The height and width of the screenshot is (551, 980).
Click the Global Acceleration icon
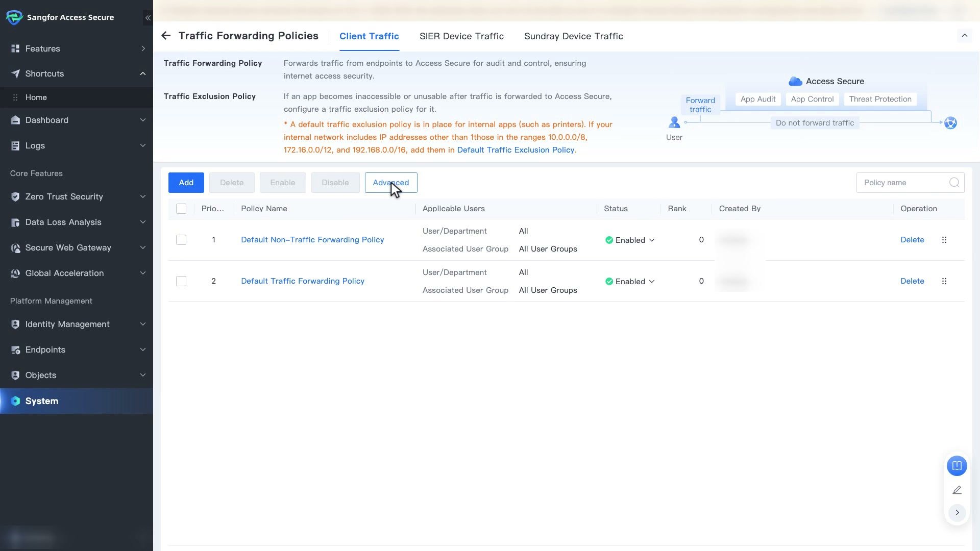pos(15,273)
